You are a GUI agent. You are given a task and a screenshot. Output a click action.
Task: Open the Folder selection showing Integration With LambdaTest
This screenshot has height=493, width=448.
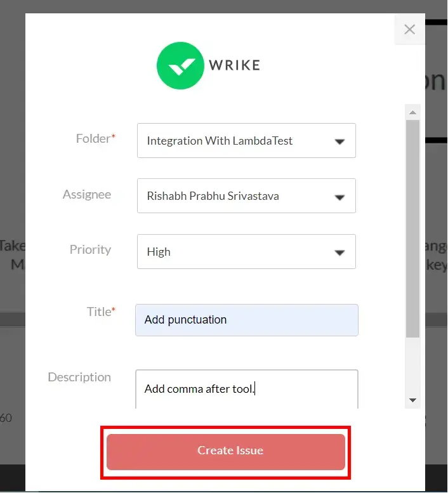(235, 141)
